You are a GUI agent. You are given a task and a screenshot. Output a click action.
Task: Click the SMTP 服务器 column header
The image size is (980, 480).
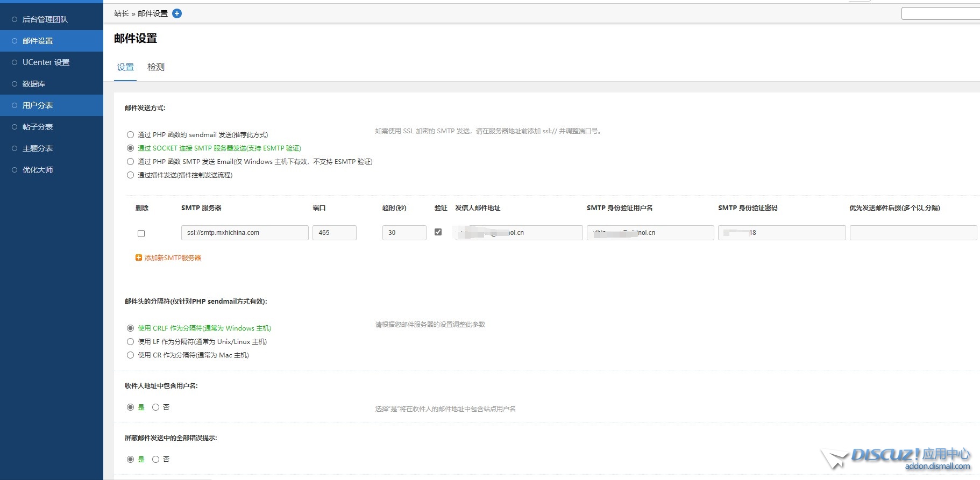click(201, 208)
